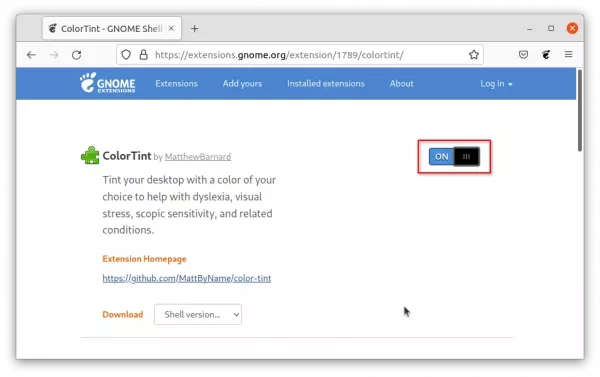
Task: Close the ColorTint tab
Action: pyautogui.click(x=171, y=28)
